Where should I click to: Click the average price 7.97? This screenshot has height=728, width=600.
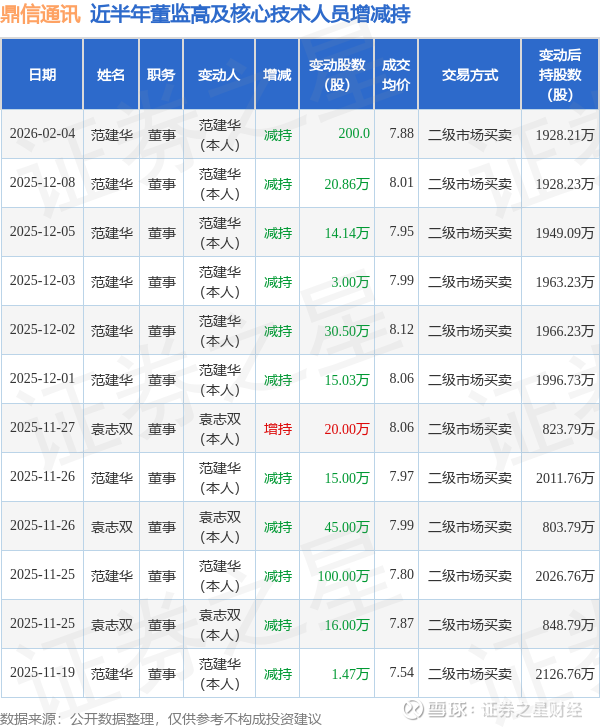point(401,477)
